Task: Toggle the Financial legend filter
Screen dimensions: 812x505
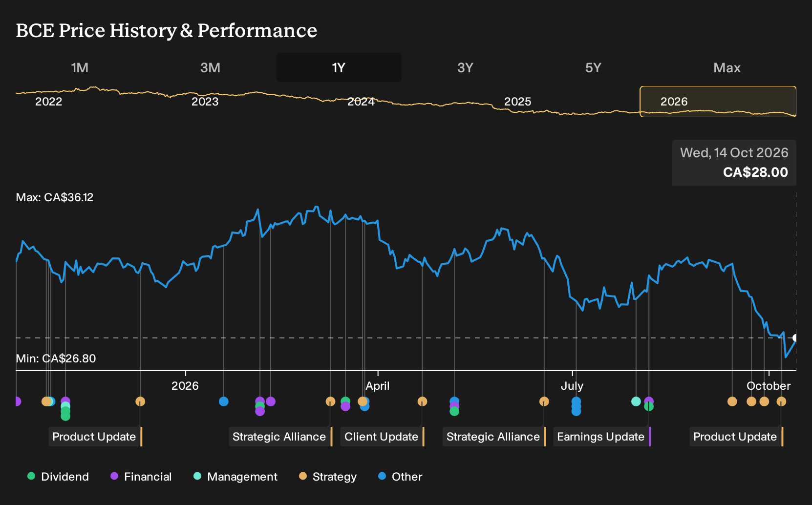Action: (141, 477)
